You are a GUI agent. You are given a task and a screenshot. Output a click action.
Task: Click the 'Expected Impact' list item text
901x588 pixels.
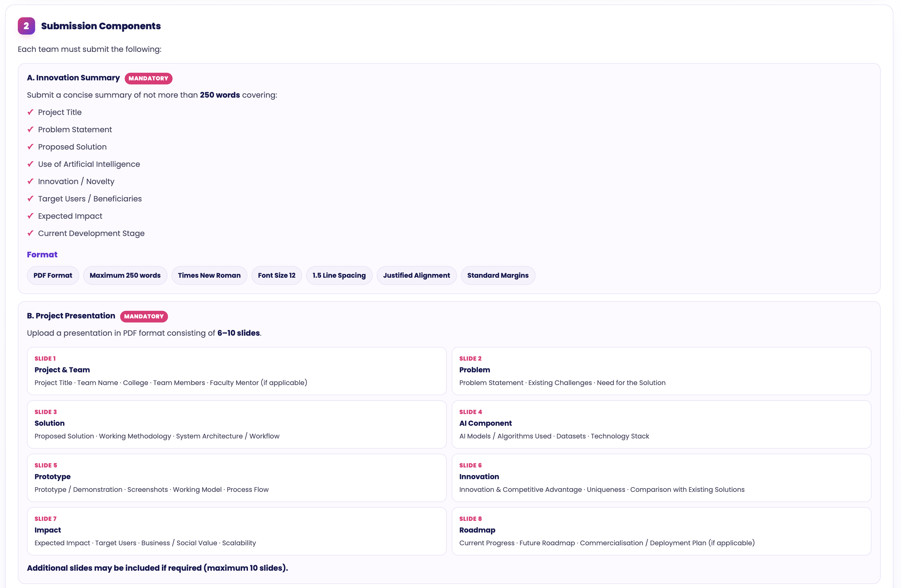(x=70, y=216)
